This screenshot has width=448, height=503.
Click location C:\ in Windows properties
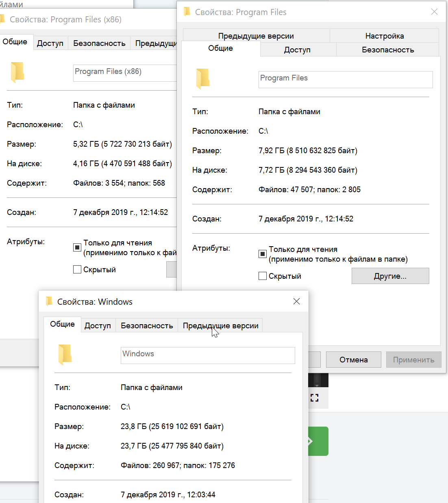click(x=125, y=407)
